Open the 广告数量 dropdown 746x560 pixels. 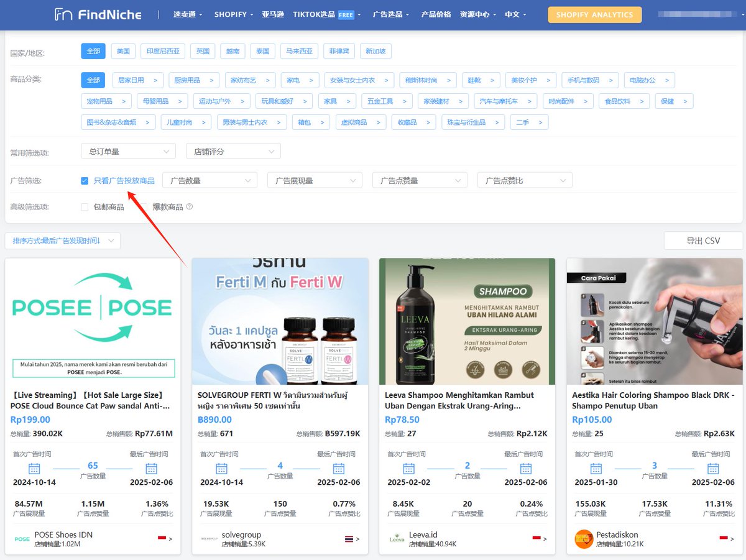210,180
